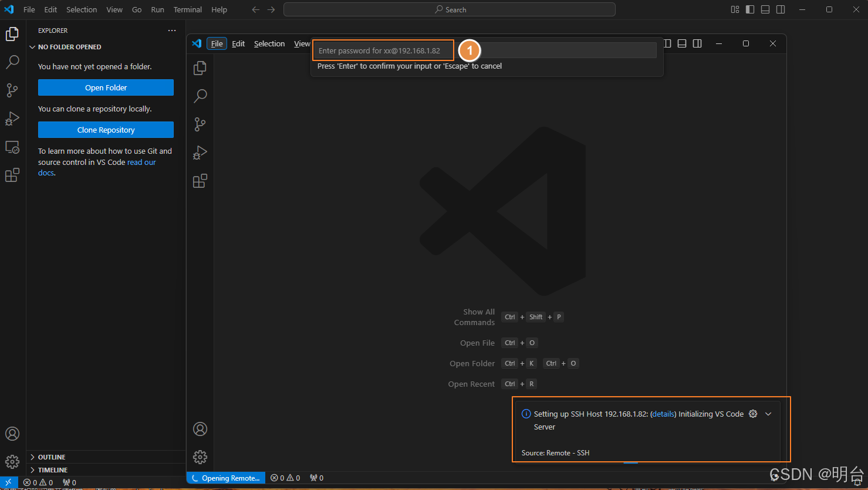Toggle Secondary Side Bar in front SSH window
The width and height of the screenshot is (868, 490).
pos(697,43)
